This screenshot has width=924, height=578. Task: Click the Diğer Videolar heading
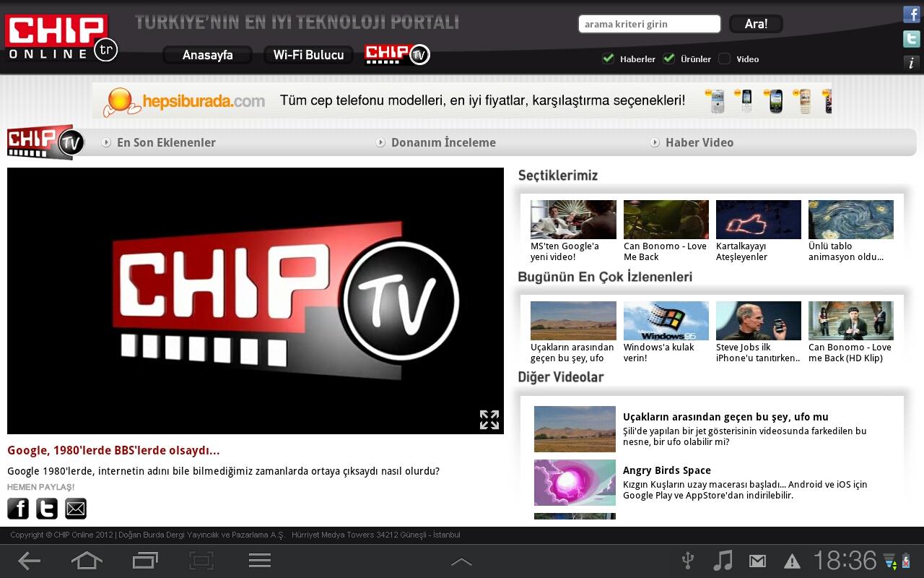point(561,377)
